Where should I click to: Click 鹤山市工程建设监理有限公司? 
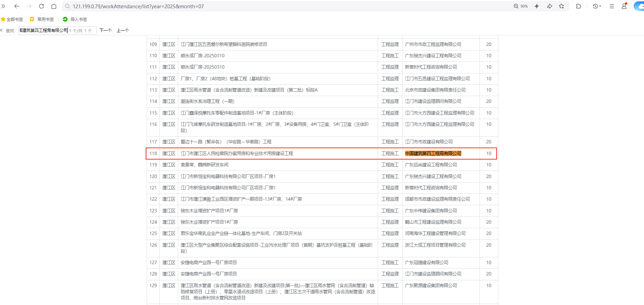(x=433, y=222)
